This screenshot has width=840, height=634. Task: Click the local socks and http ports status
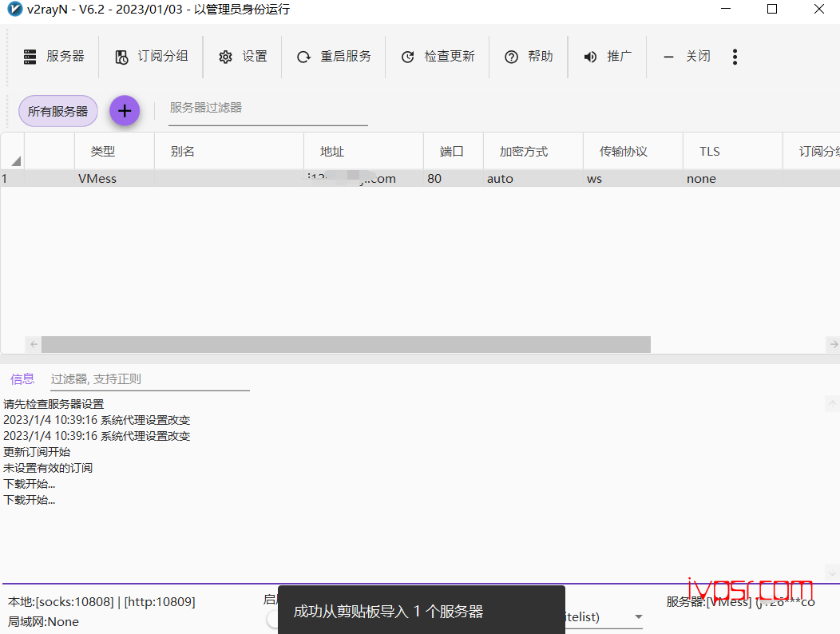101,602
